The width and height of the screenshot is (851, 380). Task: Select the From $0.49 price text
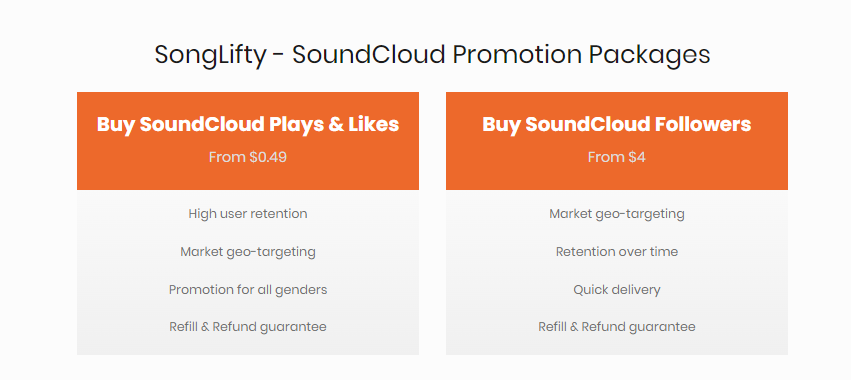coord(248,157)
